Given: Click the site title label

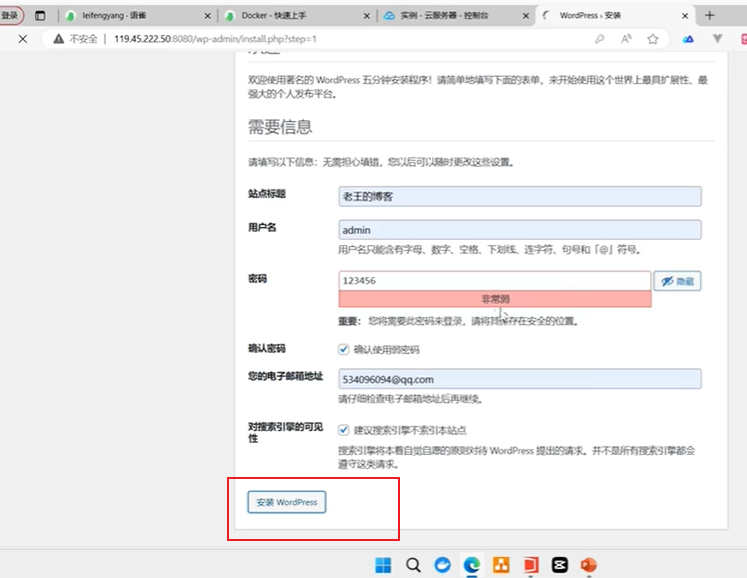Looking at the screenshot, I should click(x=267, y=193).
